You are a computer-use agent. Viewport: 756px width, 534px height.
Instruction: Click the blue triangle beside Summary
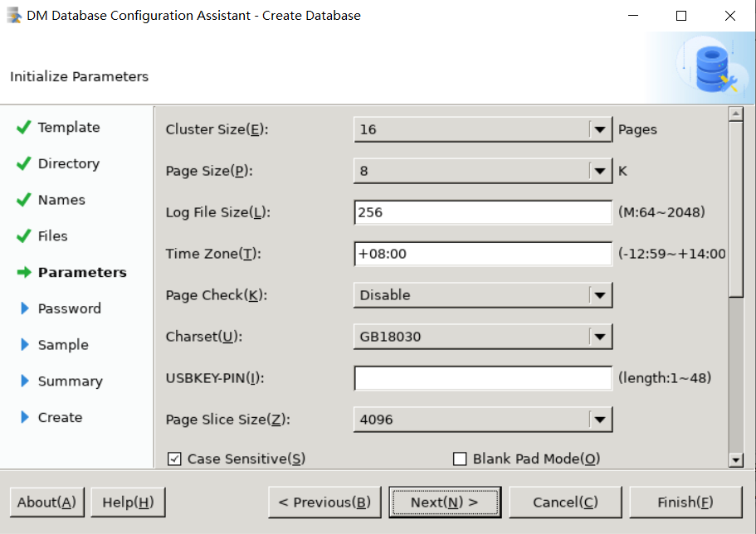24,381
